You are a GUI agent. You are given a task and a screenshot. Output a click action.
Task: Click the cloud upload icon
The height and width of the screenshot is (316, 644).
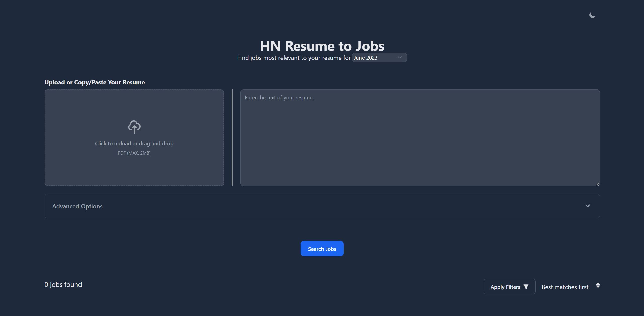tap(134, 126)
